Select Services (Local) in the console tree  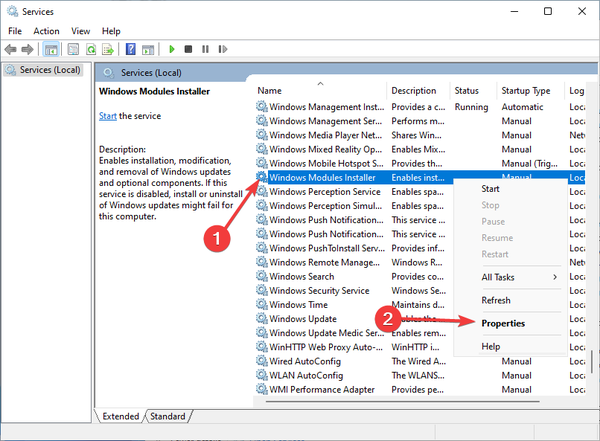point(48,70)
